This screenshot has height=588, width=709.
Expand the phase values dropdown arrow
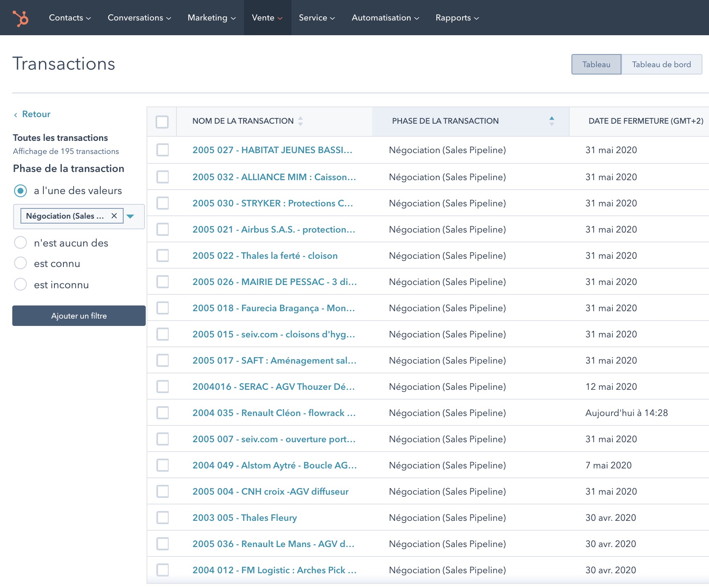point(131,216)
